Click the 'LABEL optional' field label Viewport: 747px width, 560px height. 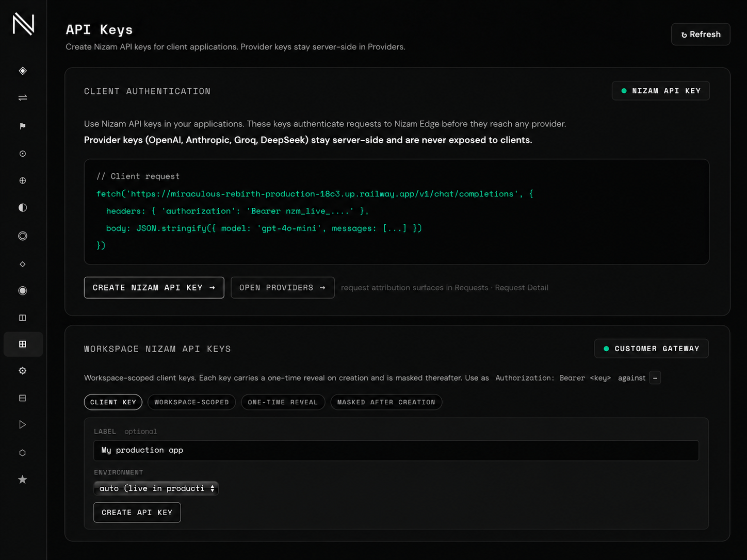125,431
